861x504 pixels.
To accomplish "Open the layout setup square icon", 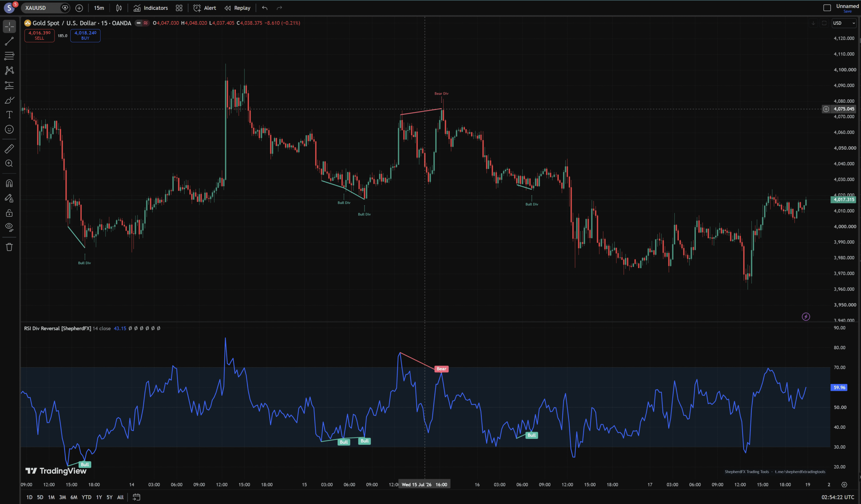I will tap(827, 8).
